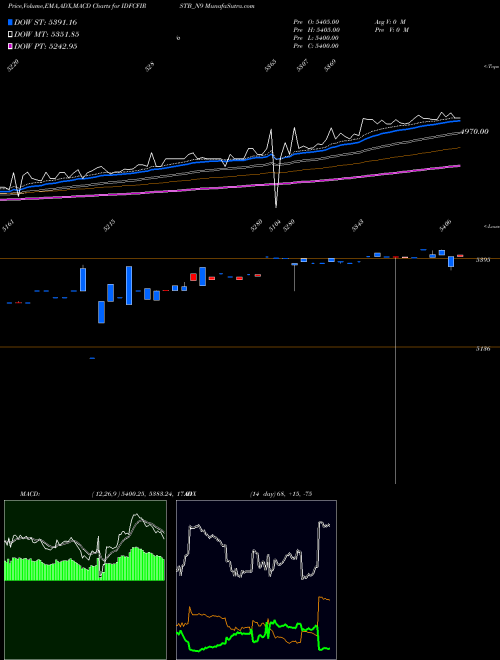
Task: Click the chart title text at top
Action: 131,6
